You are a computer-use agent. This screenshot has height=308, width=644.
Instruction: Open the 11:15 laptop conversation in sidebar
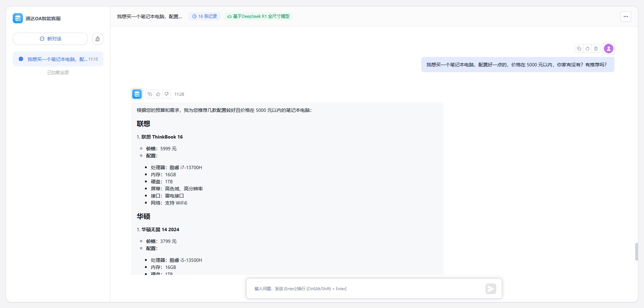click(58, 59)
